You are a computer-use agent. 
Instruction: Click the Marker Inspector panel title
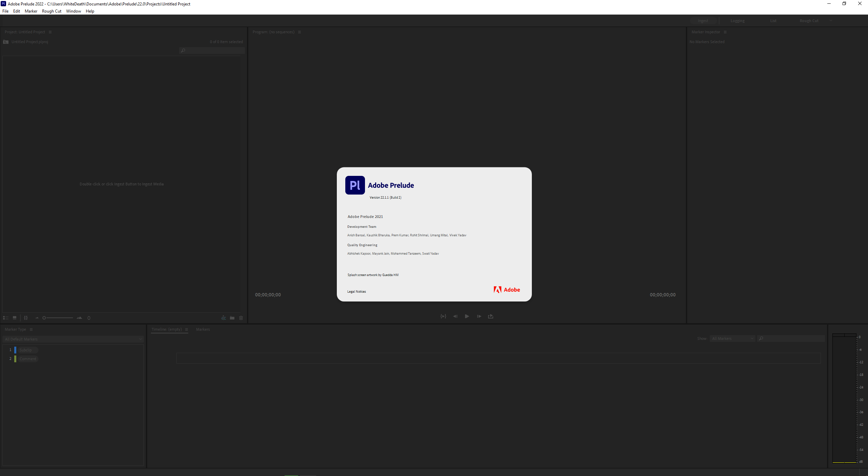pos(706,32)
